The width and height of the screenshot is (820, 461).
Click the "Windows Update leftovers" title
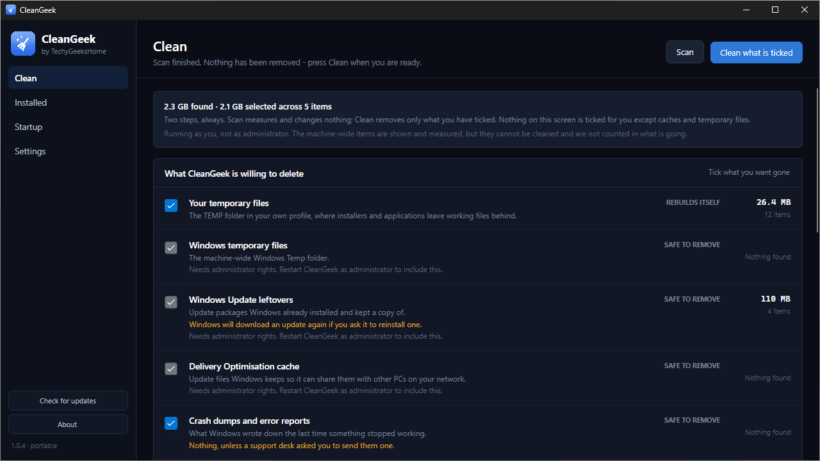pos(241,300)
